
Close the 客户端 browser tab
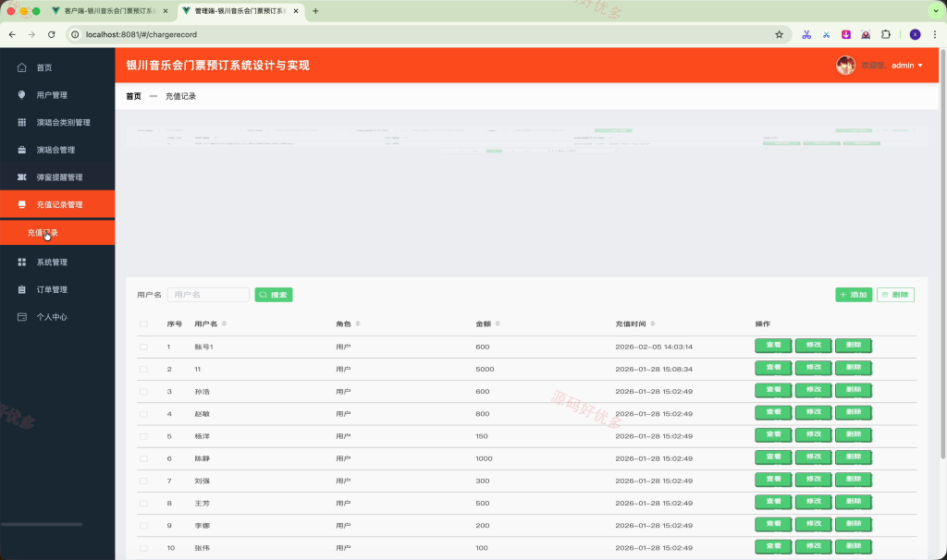point(166,11)
